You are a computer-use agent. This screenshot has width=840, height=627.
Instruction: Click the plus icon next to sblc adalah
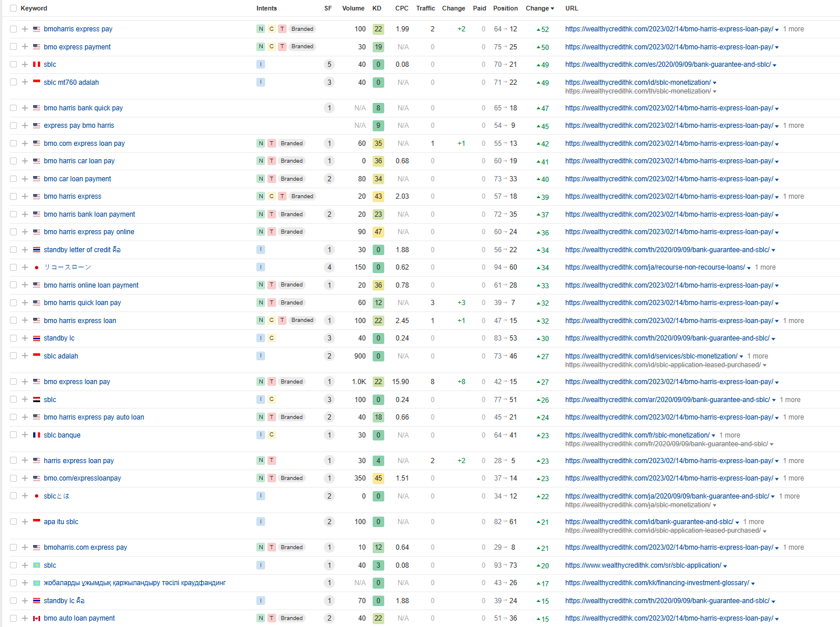pos(25,356)
